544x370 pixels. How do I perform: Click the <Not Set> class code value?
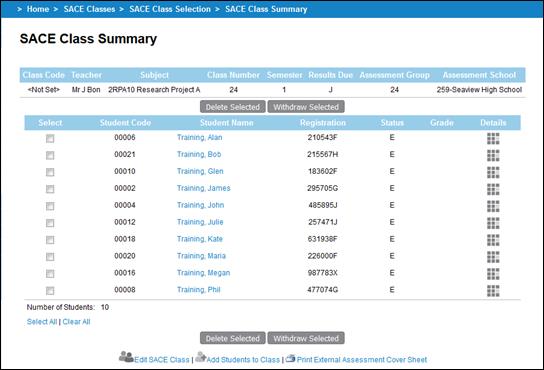[x=44, y=90]
